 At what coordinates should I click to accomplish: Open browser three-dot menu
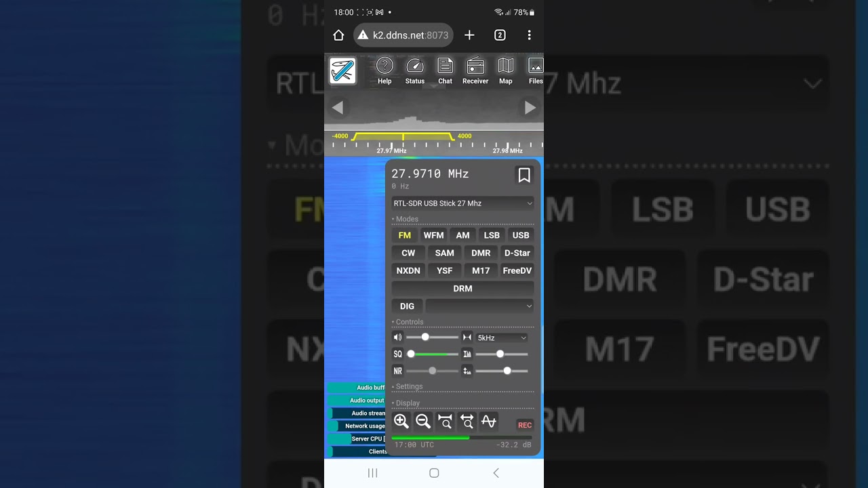529,35
